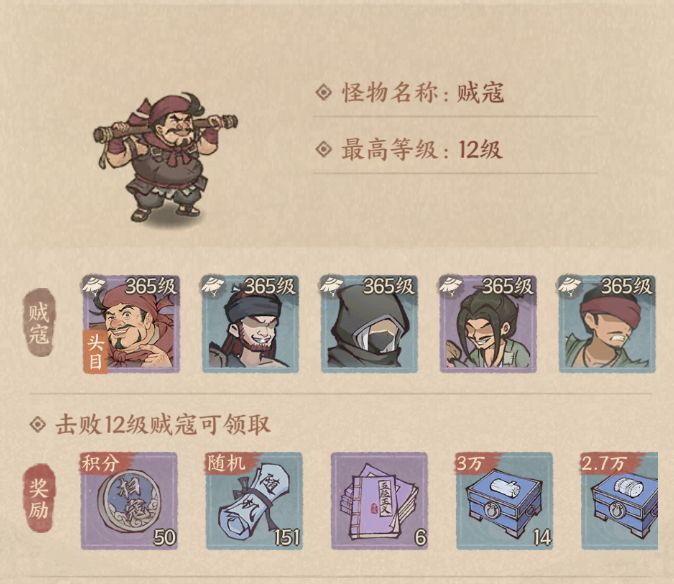Image resolution: width=674 pixels, height=584 pixels.
Task: Click the large bandit character with log
Action: point(165,158)
